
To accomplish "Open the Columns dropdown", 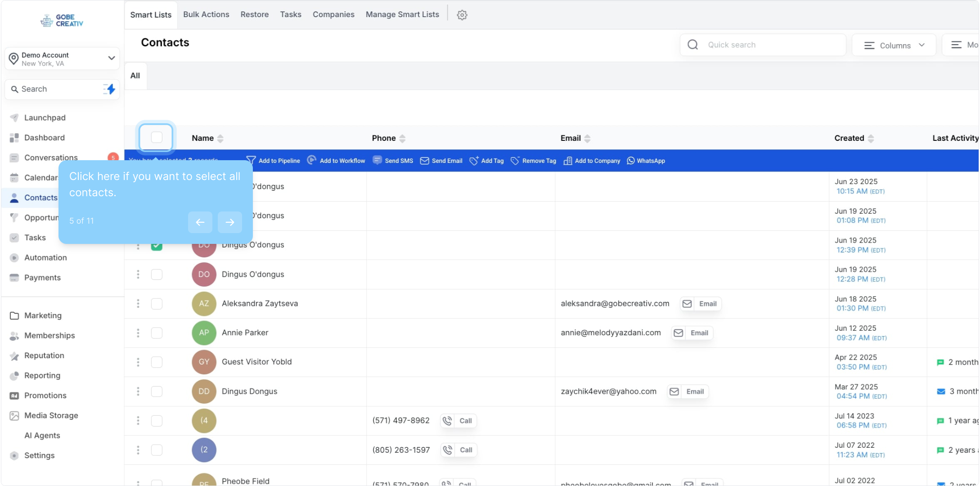I will coord(894,45).
